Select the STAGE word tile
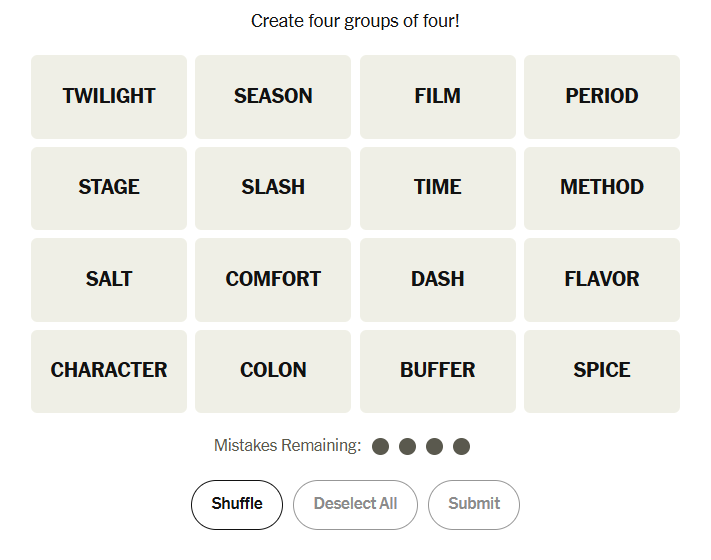The height and width of the screenshot is (560, 711). 109,188
